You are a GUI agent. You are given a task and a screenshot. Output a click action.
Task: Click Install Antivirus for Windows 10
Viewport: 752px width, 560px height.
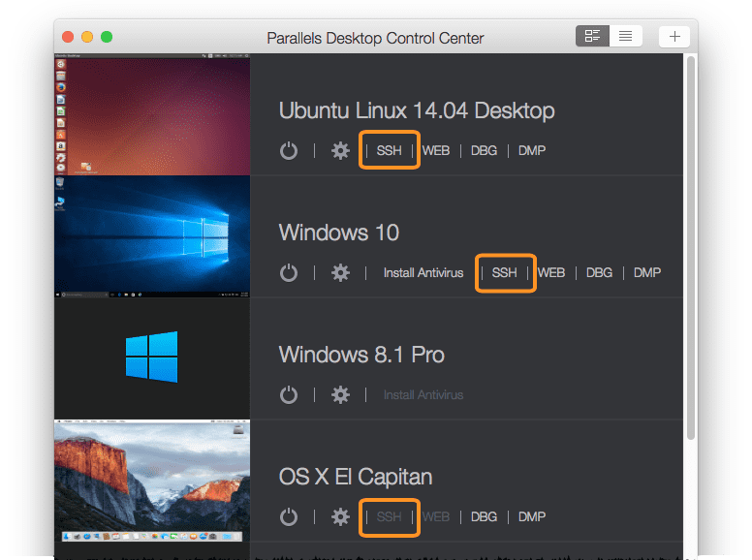coord(423,273)
